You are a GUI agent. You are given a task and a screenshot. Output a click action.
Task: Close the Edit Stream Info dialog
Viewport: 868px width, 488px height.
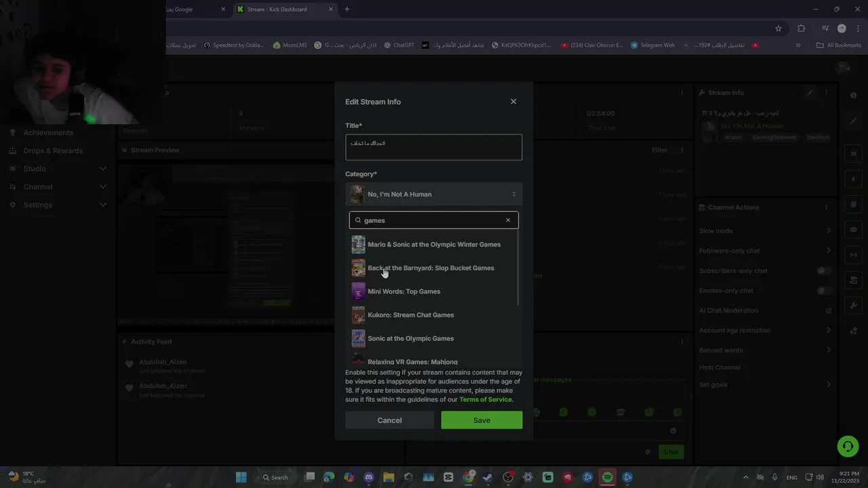click(513, 102)
